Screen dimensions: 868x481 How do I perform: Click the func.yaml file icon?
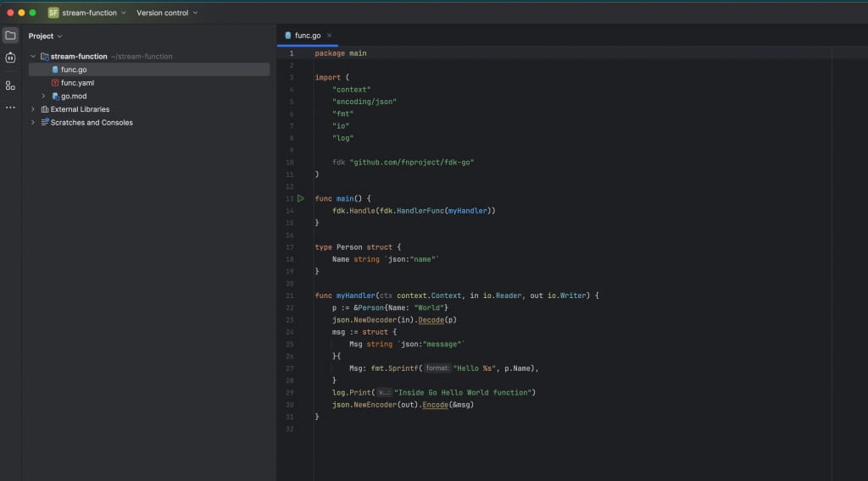[x=55, y=83]
